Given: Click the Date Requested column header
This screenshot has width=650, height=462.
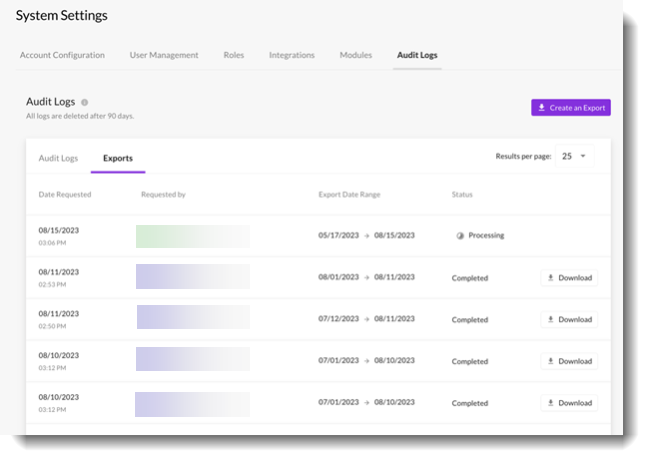Looking at the screenshot, I should click(x=65, y=194).
